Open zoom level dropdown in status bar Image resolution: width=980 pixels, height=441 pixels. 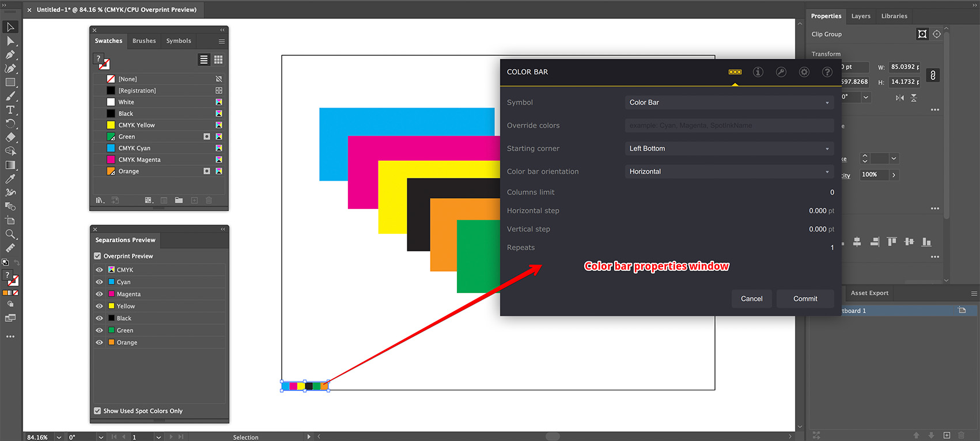coord(59,437)
